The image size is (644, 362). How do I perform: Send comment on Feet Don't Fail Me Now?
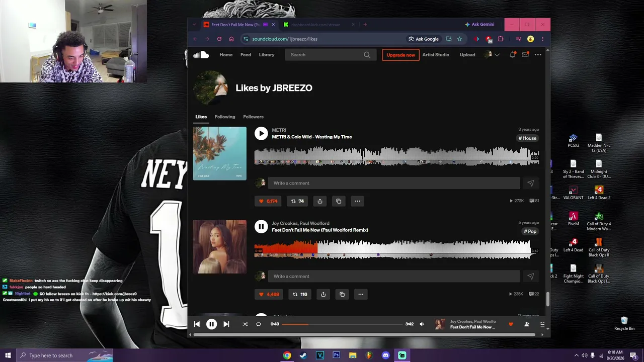click(530, 276)
